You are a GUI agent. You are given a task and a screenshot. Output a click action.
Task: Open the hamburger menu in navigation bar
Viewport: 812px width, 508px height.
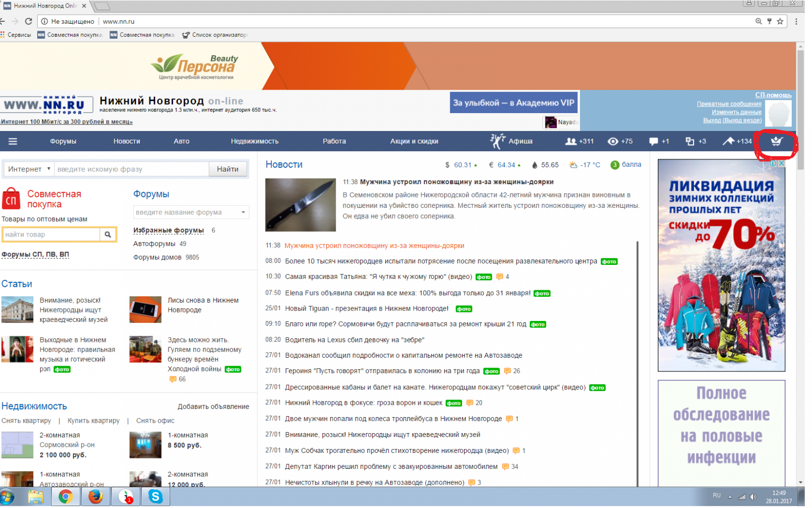pos(12,141)
